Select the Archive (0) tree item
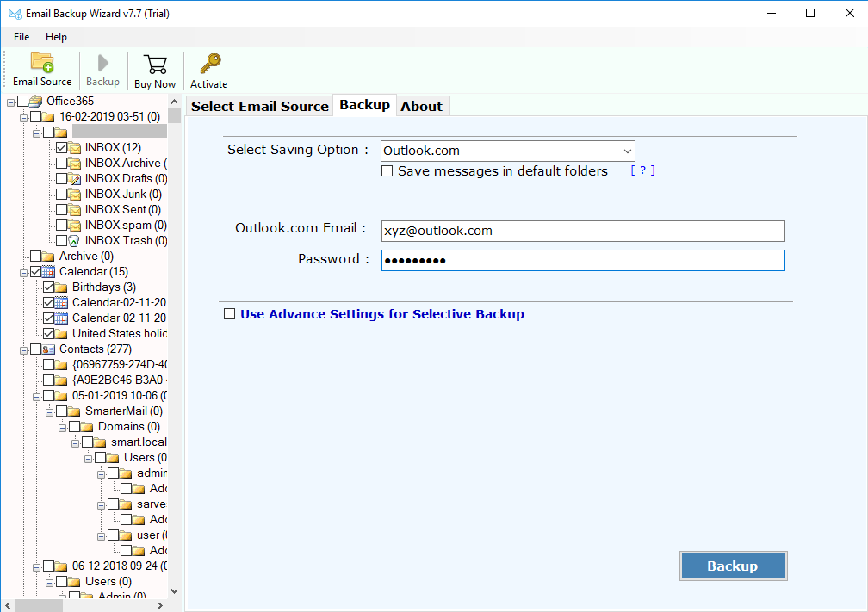 click(x=86, y=257)
